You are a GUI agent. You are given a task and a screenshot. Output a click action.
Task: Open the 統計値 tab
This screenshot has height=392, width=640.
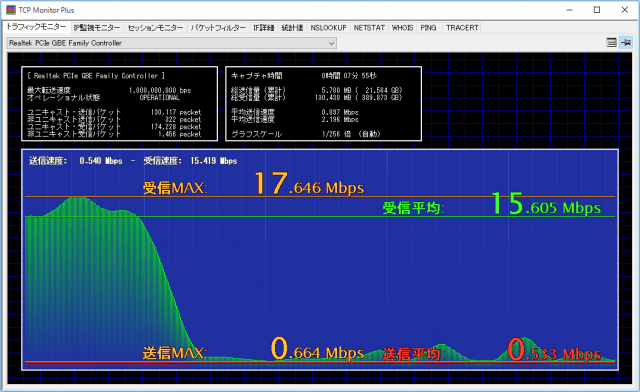click(x=292, y=28)
